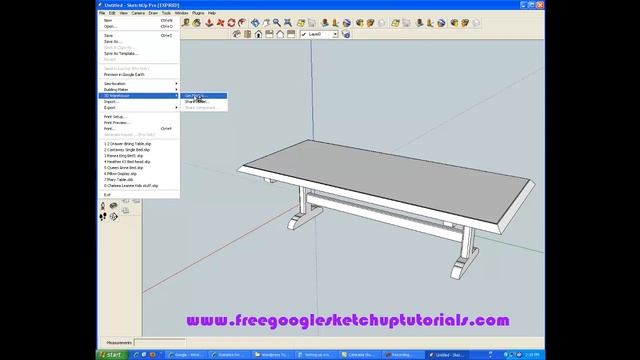
Task: Choose Get Models in the submenu
Action: 204,96
